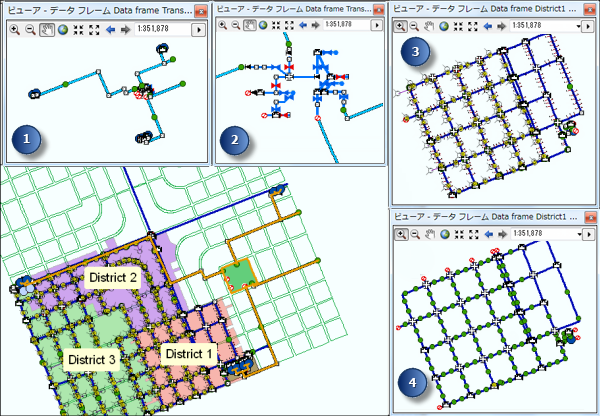
Task: Expand scale dropdown list in bottom-right viewer
Action: [x=579, y=234]
